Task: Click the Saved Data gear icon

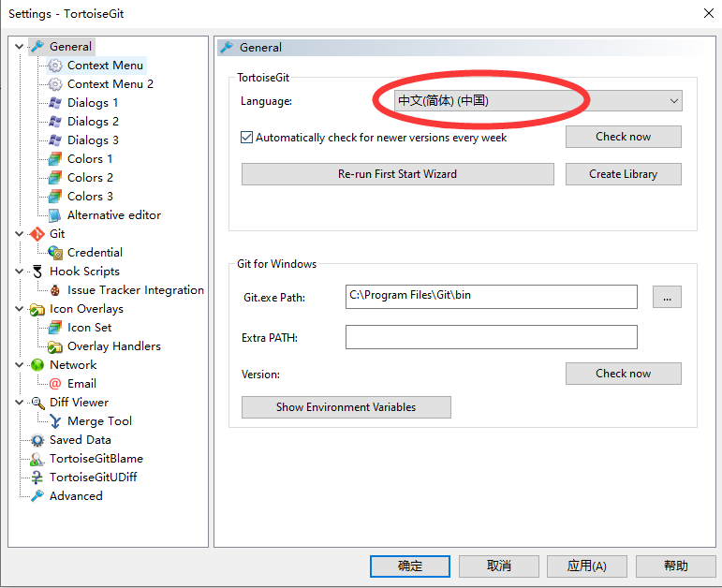Action: pyautogui.click(x=37, y=440)
